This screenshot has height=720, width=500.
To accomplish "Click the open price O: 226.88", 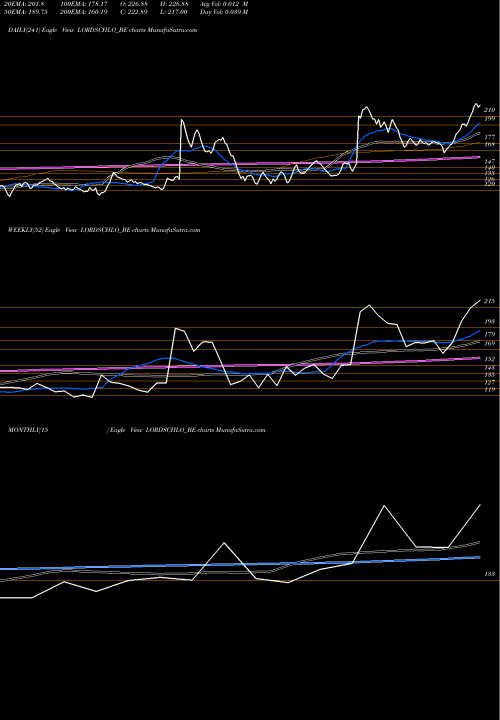I will click(134, 4).
